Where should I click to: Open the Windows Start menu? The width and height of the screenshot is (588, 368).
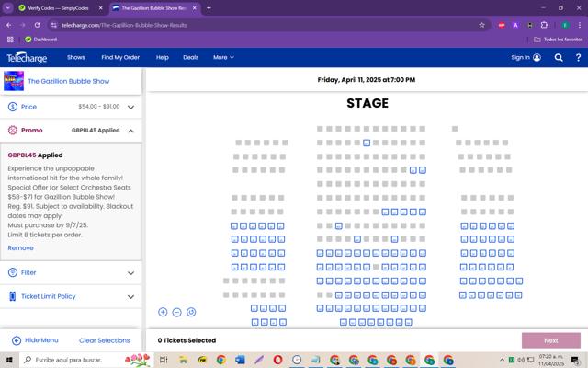[x=9, y=360]
